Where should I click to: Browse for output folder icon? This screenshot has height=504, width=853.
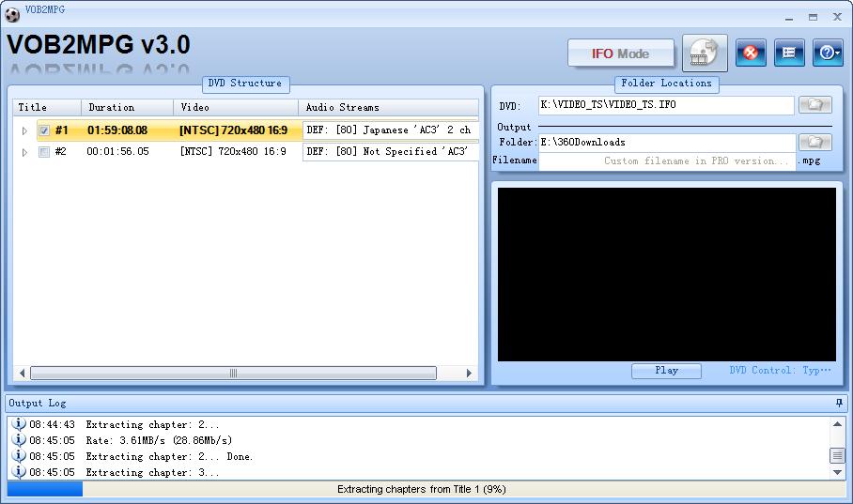click(814, 142)
